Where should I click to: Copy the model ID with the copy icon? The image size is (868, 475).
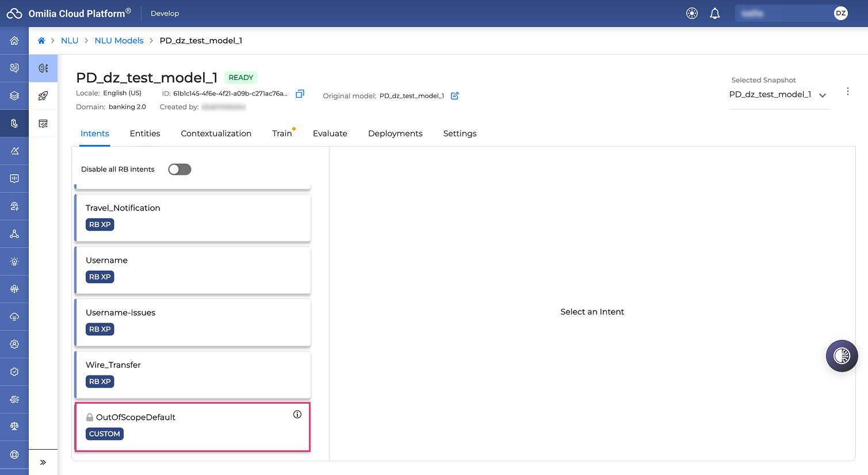point(300,94)
